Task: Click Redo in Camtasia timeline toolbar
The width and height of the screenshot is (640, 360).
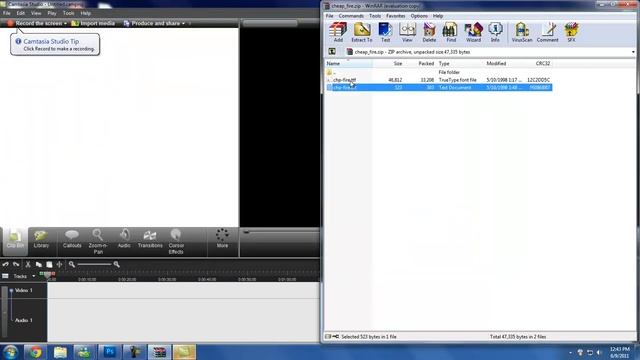Action: click(x=16, y=264)
